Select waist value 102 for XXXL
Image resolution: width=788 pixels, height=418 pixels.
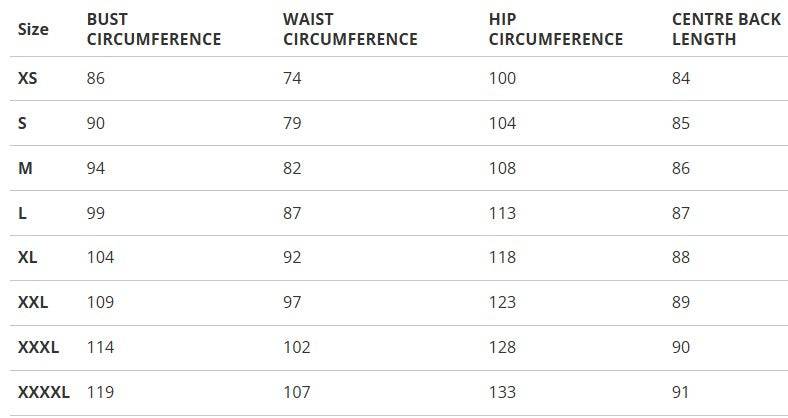pyautogui.click(x=297, y=347)
